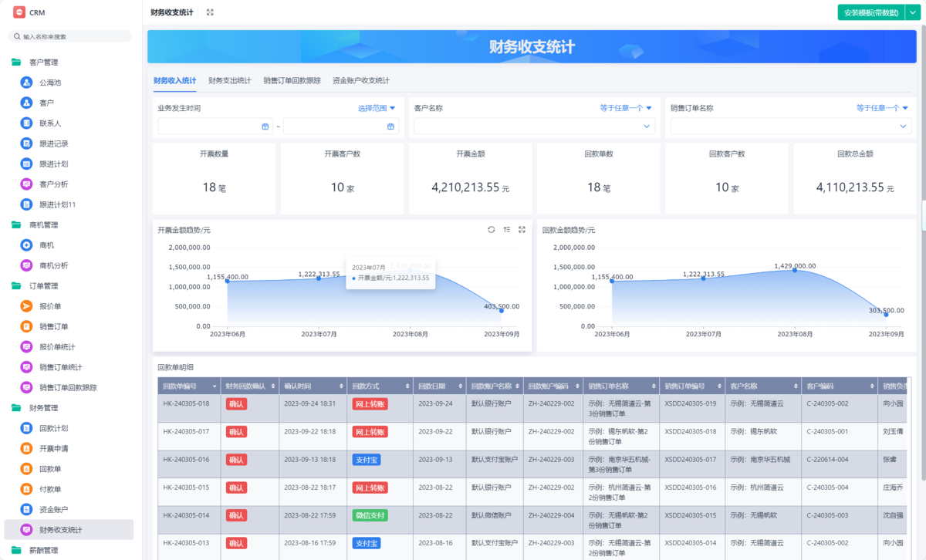Image resolution: width=926 pixels, height=560 pixels.
Task: Open the 销售订单名称 filter dropdown
Action: pos(790,127)
